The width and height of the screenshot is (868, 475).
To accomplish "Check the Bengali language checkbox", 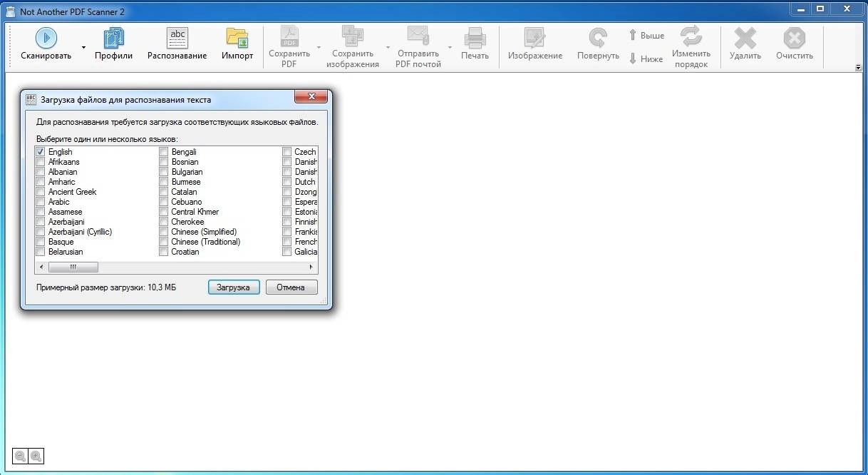I will coord(163,152).
